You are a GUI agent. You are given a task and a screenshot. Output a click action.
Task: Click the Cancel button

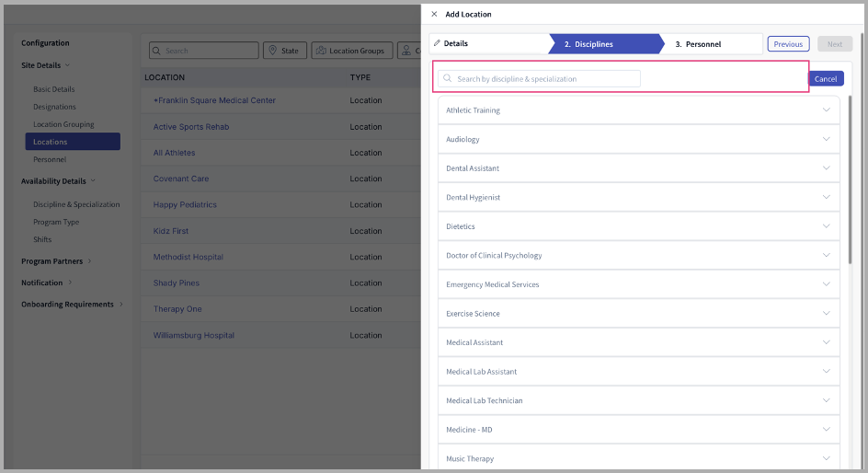826,79
